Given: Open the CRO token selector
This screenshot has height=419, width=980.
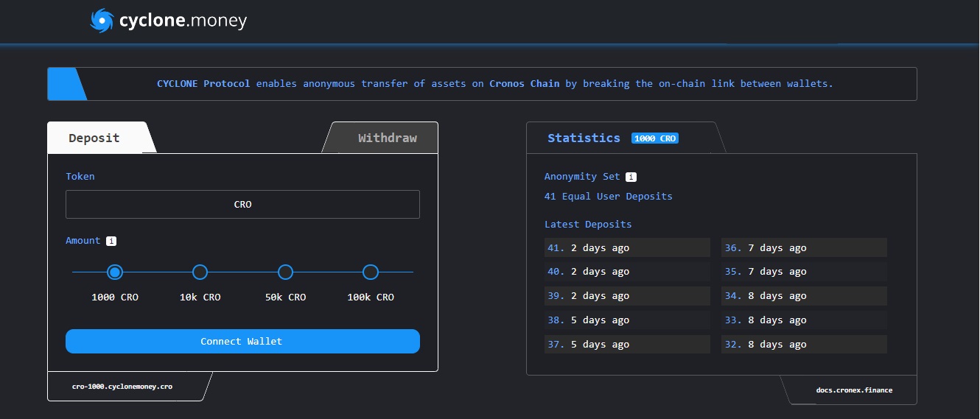Looking at the screenshot, I should (242, 205).
